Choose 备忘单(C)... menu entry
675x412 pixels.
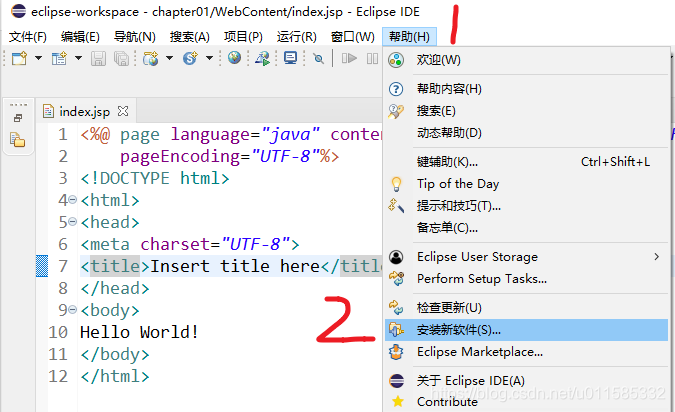(x=526, y=227)
